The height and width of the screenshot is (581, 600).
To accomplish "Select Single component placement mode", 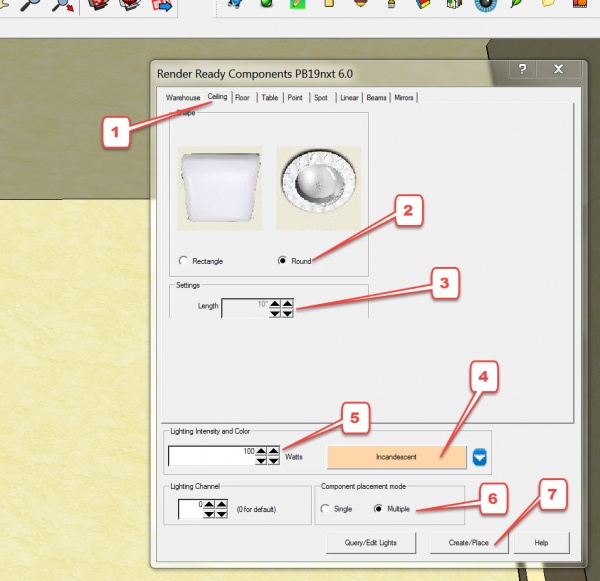I will [324, 509].
